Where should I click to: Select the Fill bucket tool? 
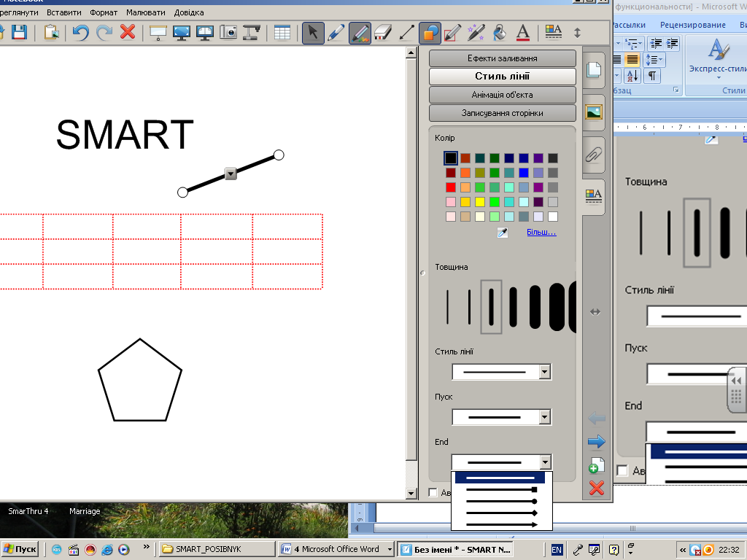tap(499, 33)
